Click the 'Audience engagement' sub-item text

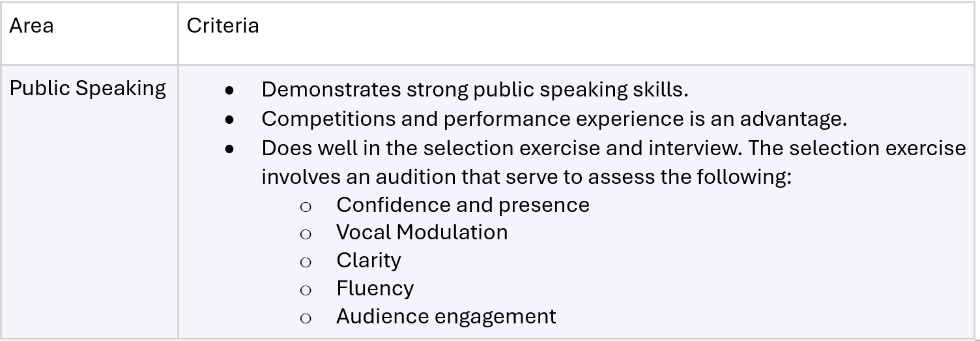(x=446, y=316)
